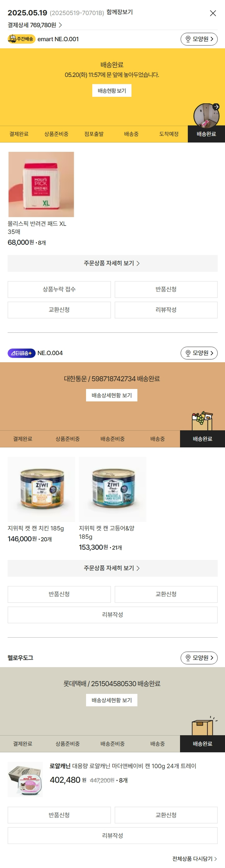Open the delivery photo thumbnail arrow

point(216,106)
